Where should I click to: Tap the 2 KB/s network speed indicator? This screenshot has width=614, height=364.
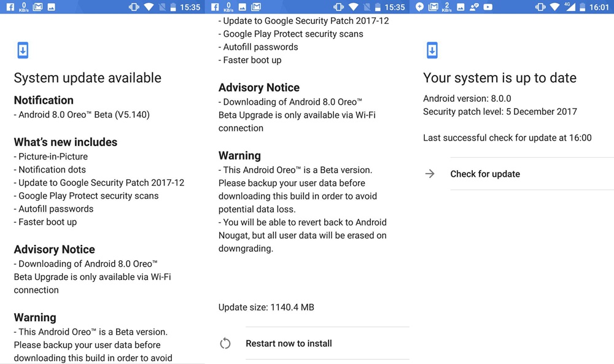(447, 7)
